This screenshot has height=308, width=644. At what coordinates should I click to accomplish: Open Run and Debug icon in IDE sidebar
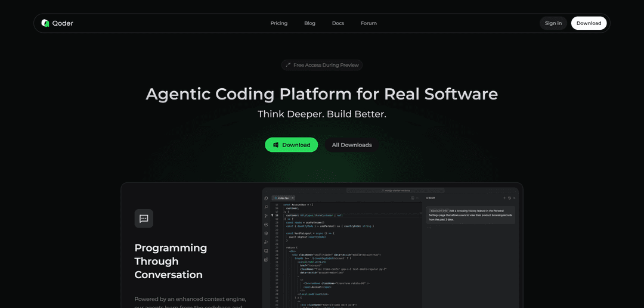point(266,242)
